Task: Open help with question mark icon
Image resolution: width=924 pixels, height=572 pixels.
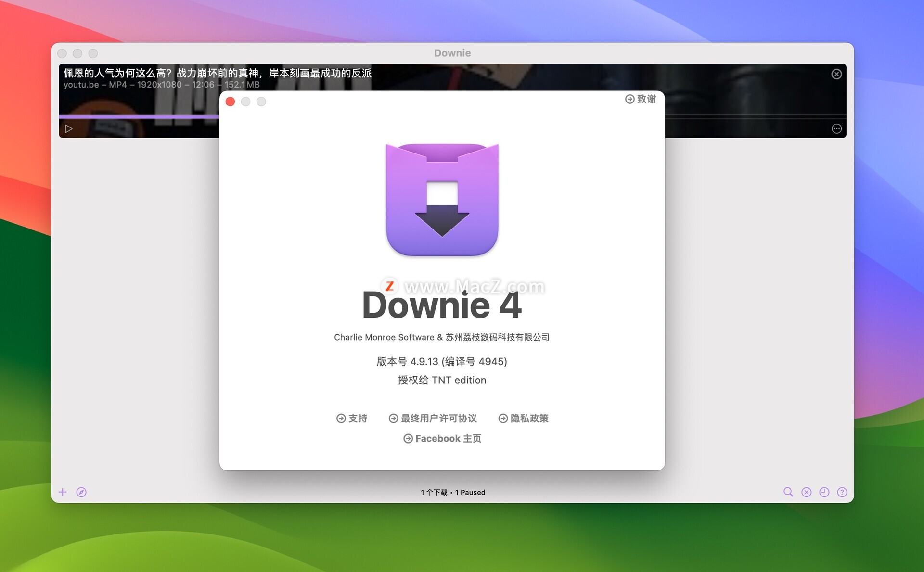Action: click(842, 492)
